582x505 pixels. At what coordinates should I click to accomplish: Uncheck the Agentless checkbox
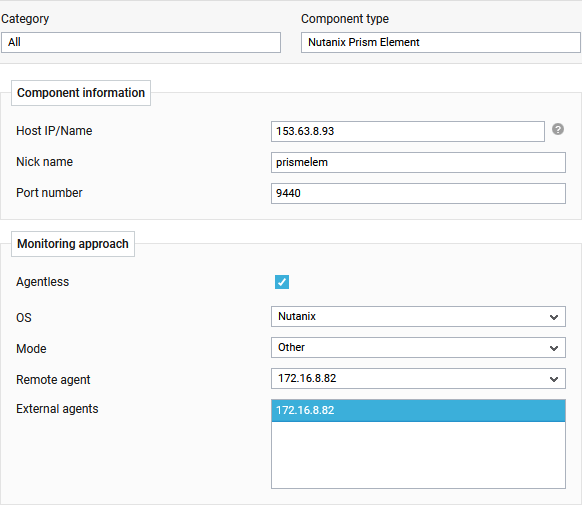coord(282,282)
